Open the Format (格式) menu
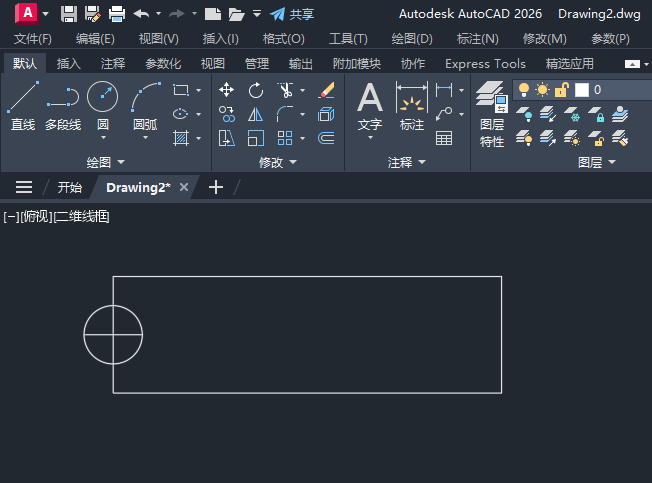 (284, 39)
